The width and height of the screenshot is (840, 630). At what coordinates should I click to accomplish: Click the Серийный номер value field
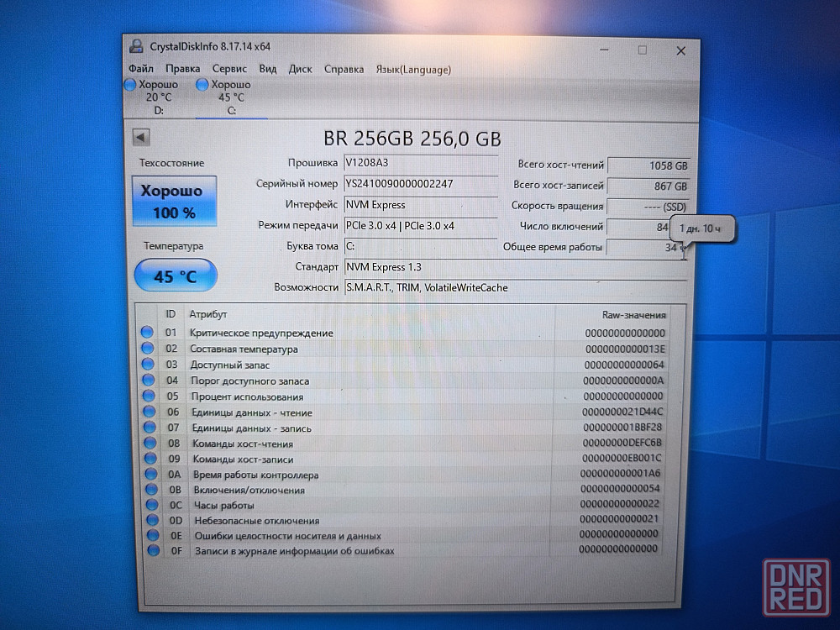[420, 184]
